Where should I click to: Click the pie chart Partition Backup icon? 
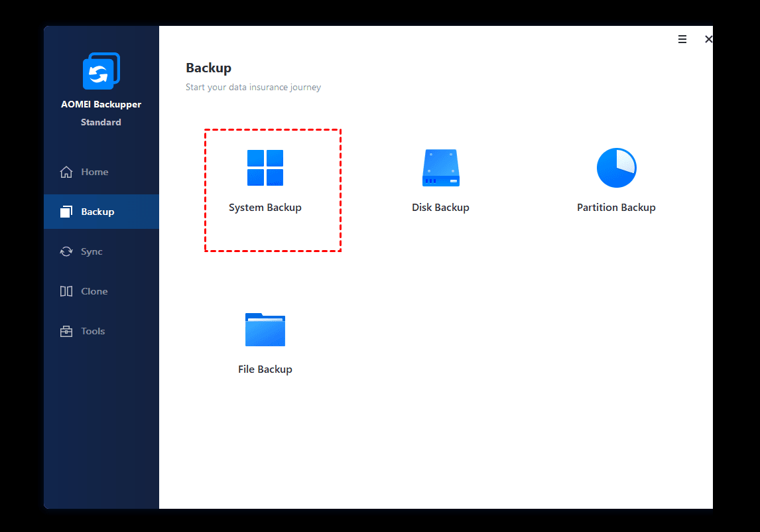(616, 168)
